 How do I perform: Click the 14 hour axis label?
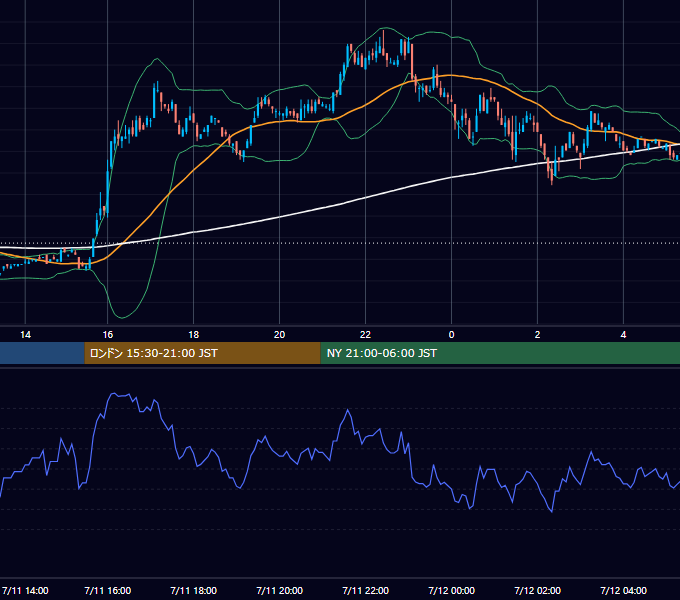pyautogui.click(x=26, y=335)
